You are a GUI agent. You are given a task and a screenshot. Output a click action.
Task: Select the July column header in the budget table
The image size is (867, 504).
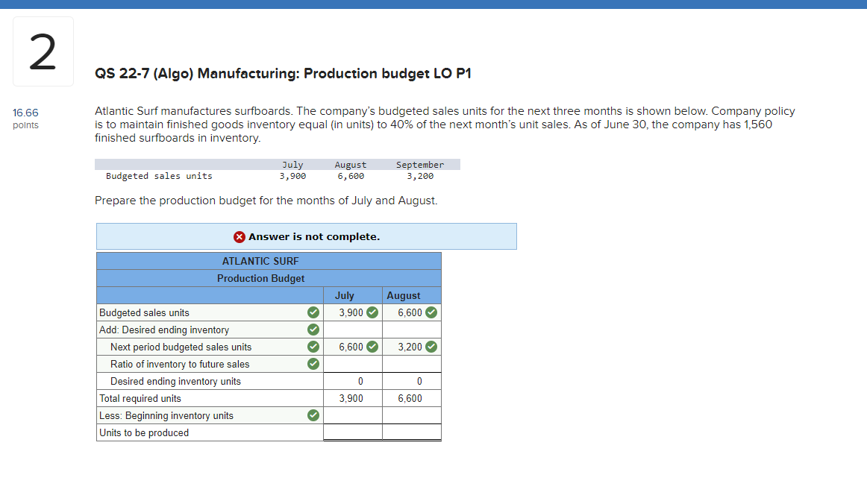344,295
